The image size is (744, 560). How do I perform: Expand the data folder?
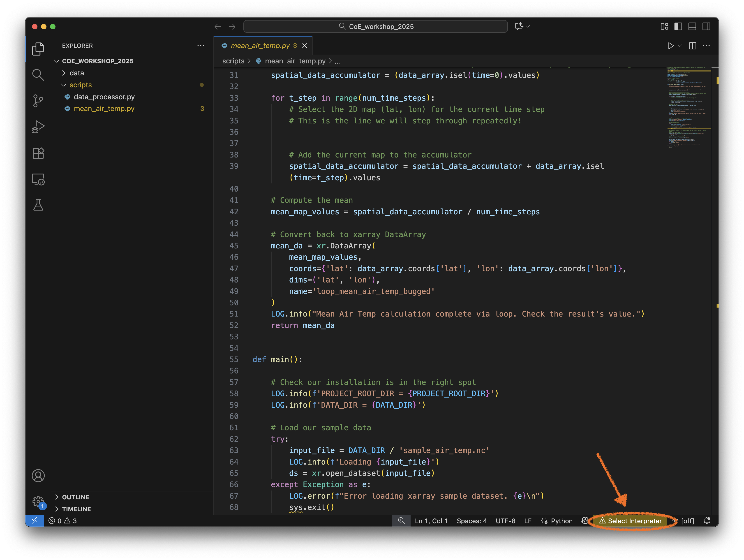[x=77, y=73]
